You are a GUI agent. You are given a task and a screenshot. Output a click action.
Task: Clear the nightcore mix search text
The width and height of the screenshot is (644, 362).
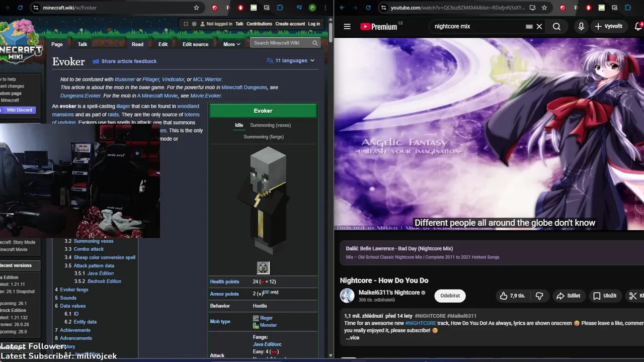point(539,26)
